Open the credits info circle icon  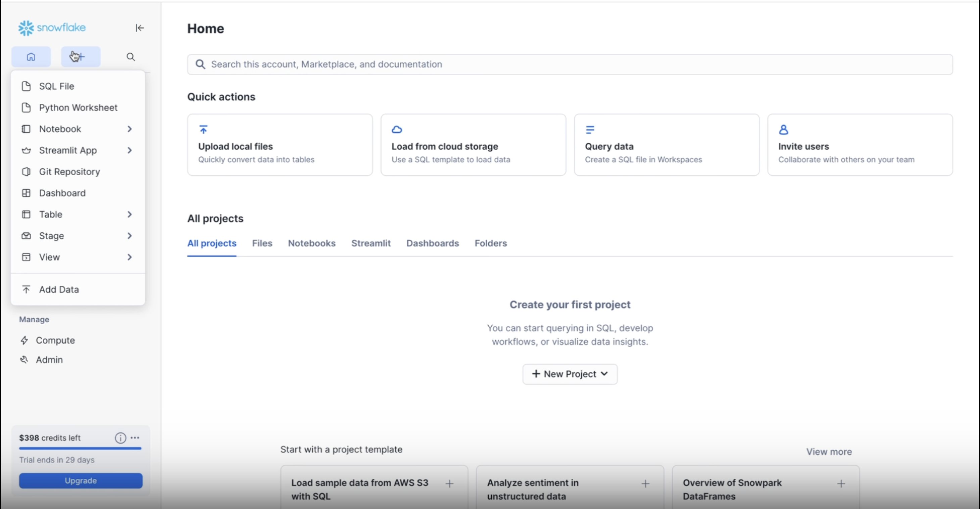coord(120,438)
